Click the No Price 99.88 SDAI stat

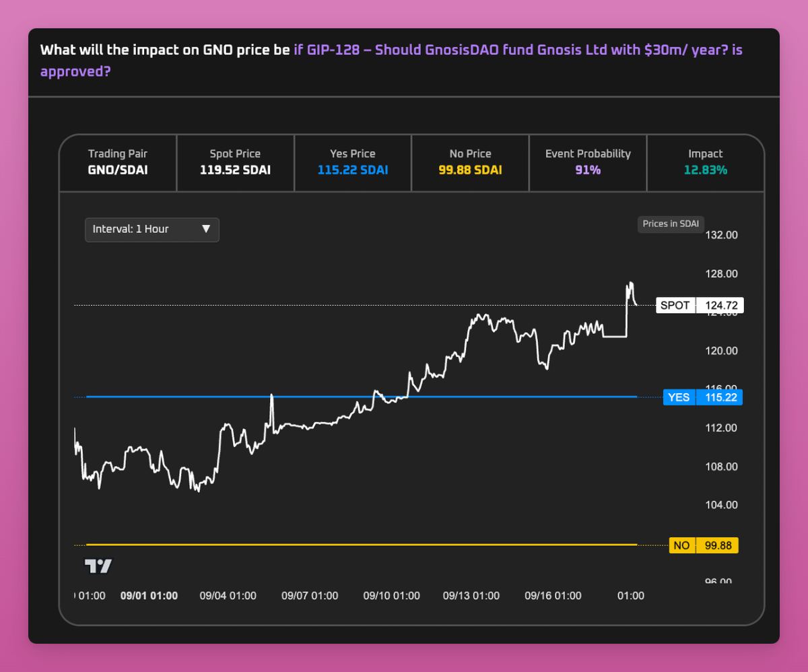point(470,162)
